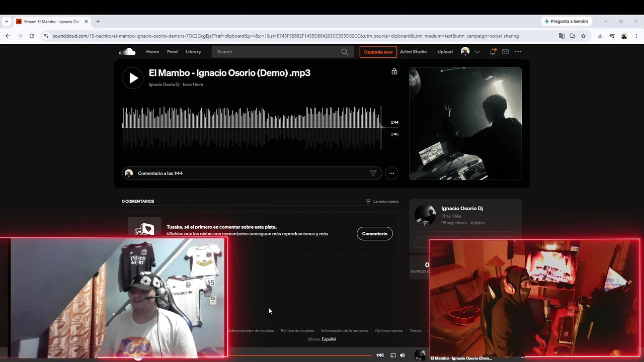Open the large track artwork image
This screenshot has width=644, height=362.
pyautogui.click(x=465, y=124)
